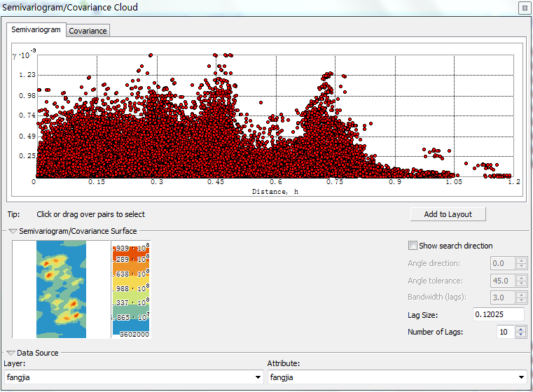This screenshot has width=533, height=392.
Task: Switch to the Covariance tab
Action: [x=88, y=31]
